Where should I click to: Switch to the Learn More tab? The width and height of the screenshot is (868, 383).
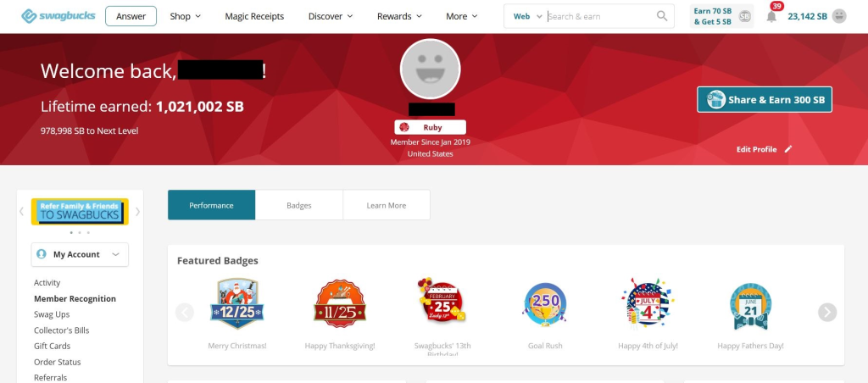387,205
